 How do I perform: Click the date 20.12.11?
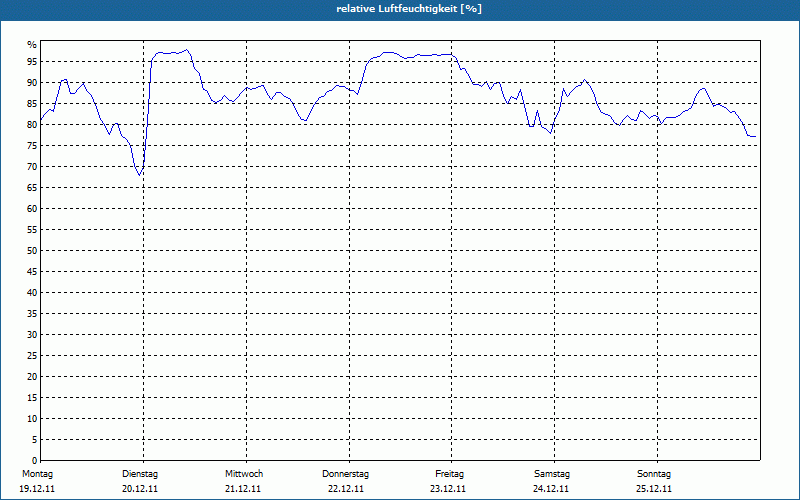140,489
